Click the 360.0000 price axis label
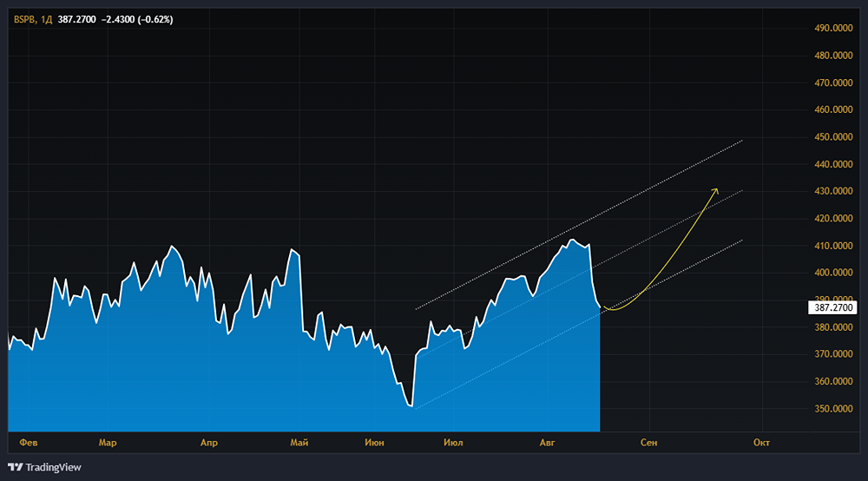 (x=833, y=382)
